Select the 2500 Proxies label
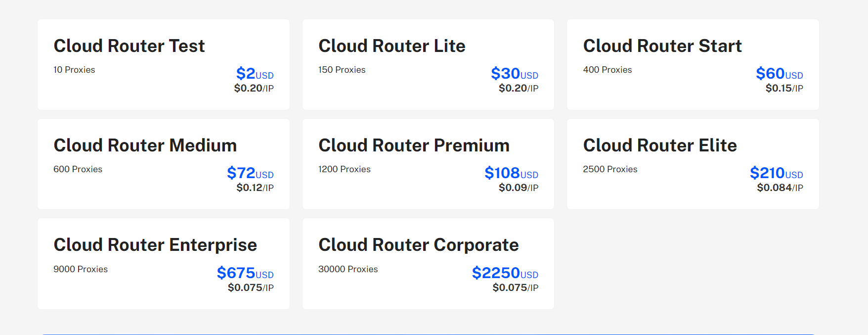 coord(610,169)
